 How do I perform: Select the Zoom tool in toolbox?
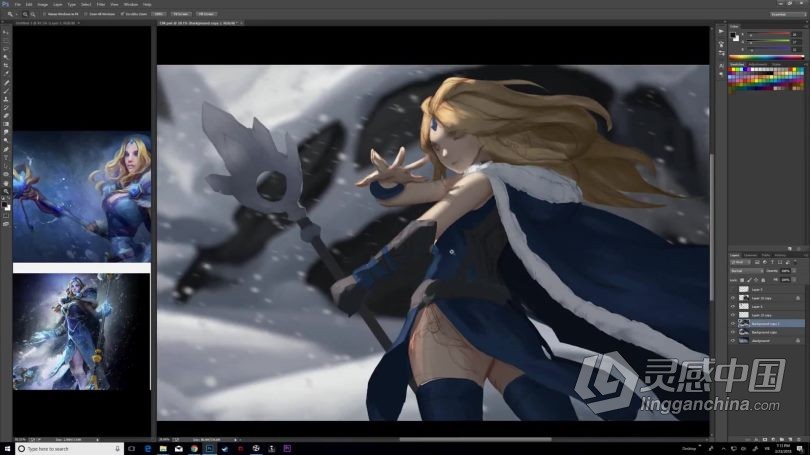pyautogui.click(x=7, y=191)
